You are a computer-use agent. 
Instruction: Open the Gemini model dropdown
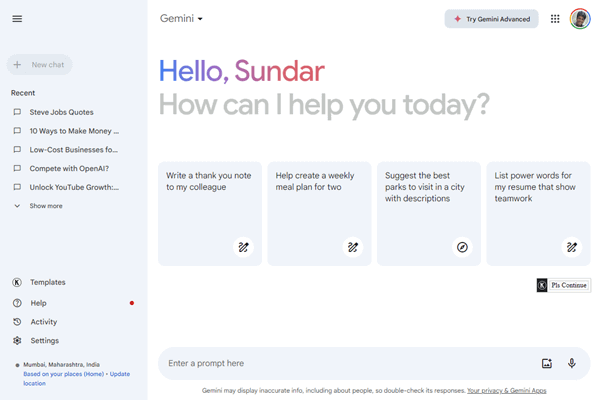pyautogui.click(x=181, y=18)
